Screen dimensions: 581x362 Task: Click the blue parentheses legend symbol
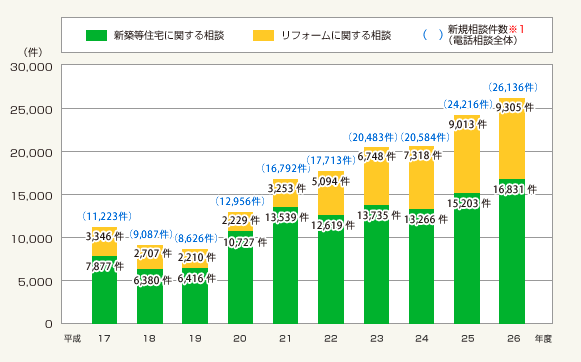433,35
